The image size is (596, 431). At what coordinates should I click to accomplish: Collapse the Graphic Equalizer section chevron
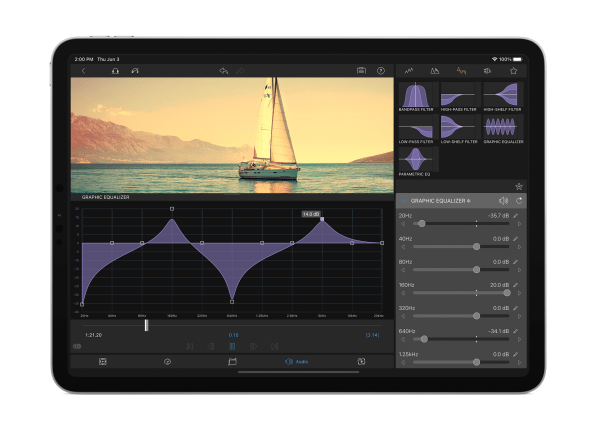click(x=403, y=201)
